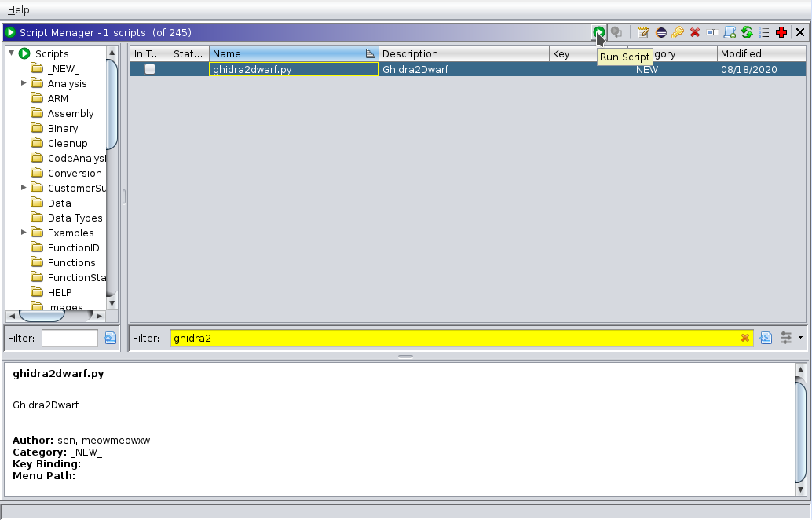This screenshot has height=520, width=812.
Task: Select the _NEW_ folder in the tree
Action: pos(63,69)
